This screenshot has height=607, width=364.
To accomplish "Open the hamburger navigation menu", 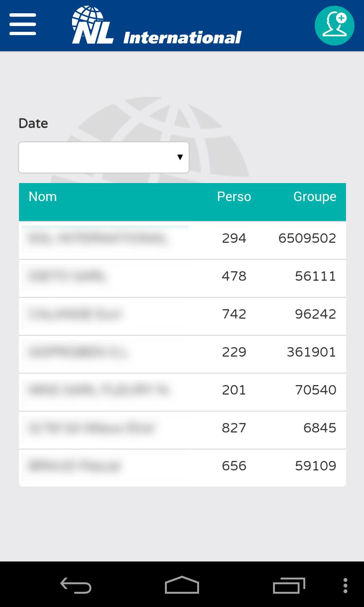I will click(x=23, y=24).
